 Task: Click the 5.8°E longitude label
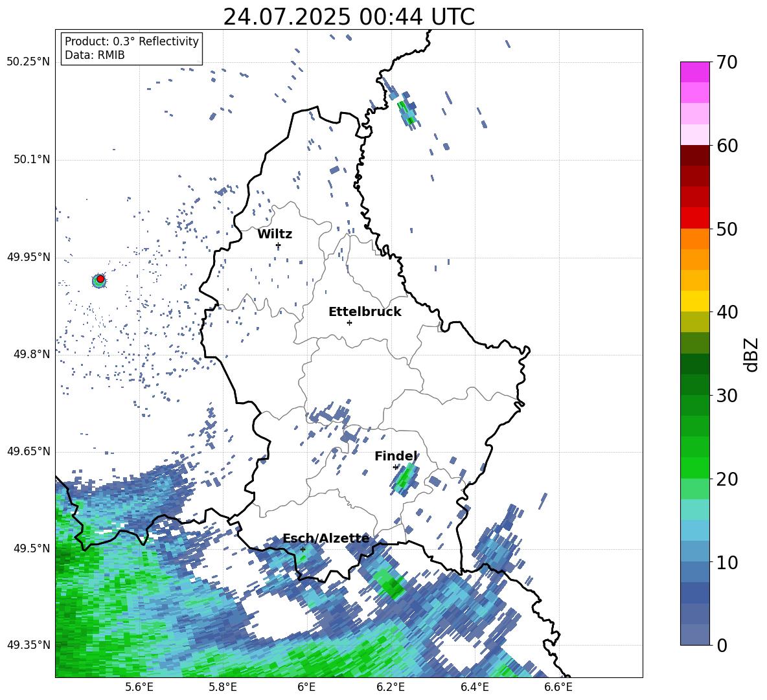pos(223,688)
